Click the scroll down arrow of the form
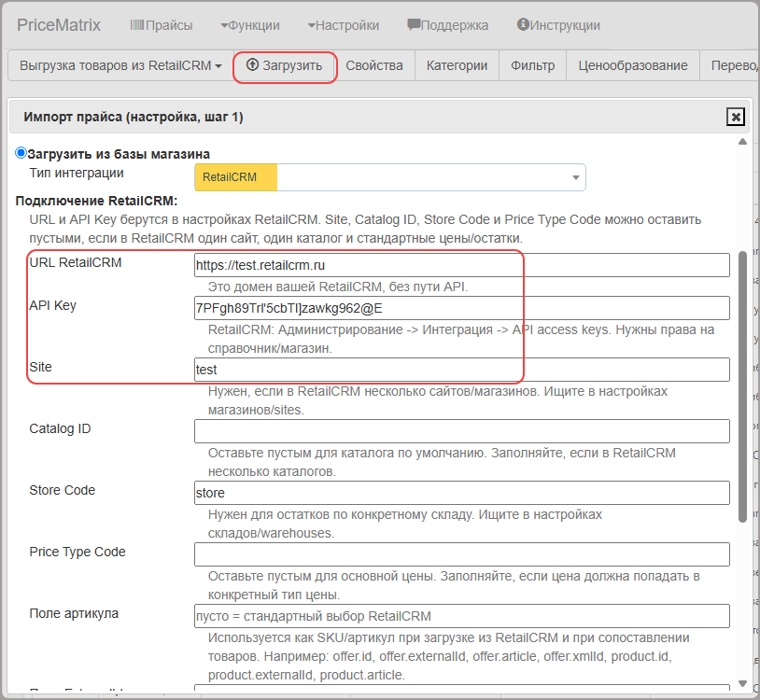The width and height of the screenshot is (760, 700). (x=742, y=683)
